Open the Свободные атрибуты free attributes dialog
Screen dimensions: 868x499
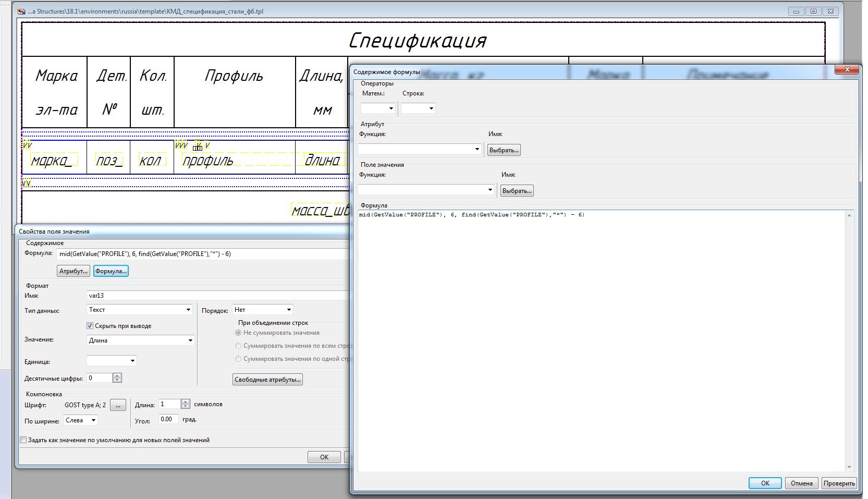tap(267, 380)
